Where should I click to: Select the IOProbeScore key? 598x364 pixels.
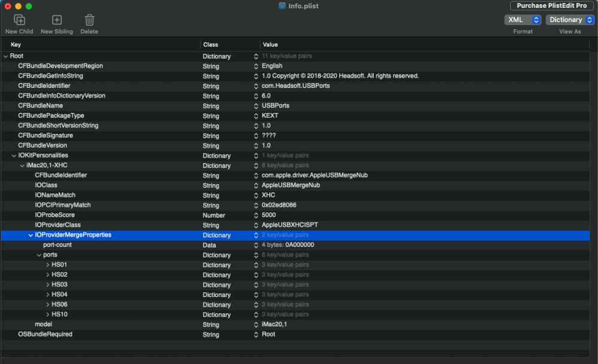click(54, 215)
